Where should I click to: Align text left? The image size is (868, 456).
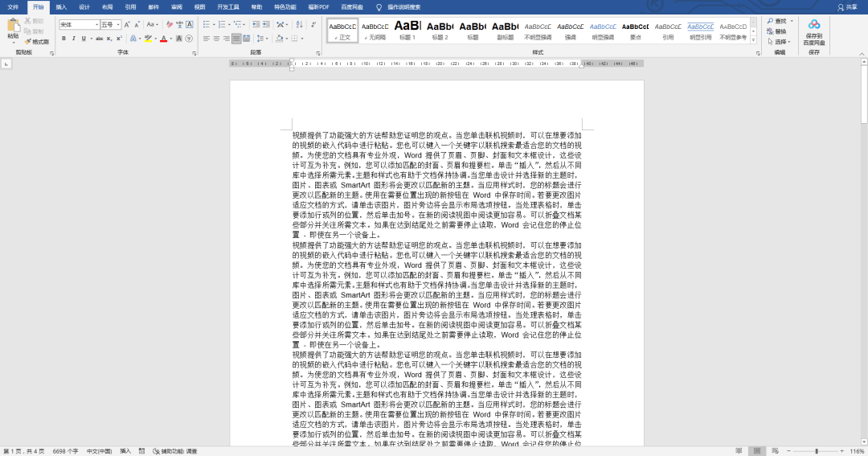(207, 39)
